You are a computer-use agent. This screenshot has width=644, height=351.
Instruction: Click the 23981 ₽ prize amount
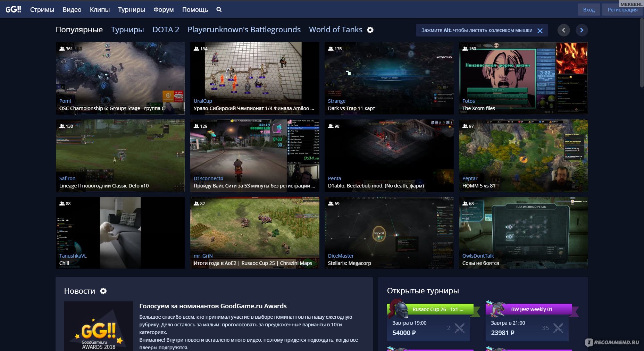pyautogui.click(x=502, y=333)
